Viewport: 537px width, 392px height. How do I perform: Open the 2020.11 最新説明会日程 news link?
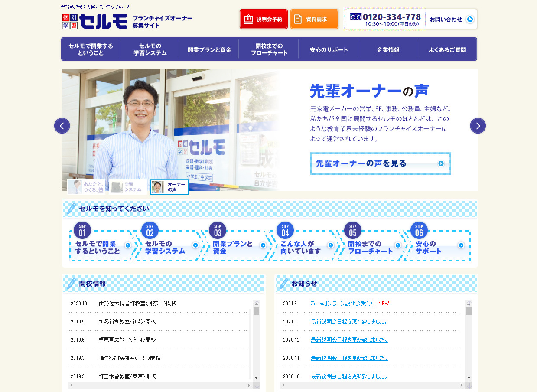(349, 358)
